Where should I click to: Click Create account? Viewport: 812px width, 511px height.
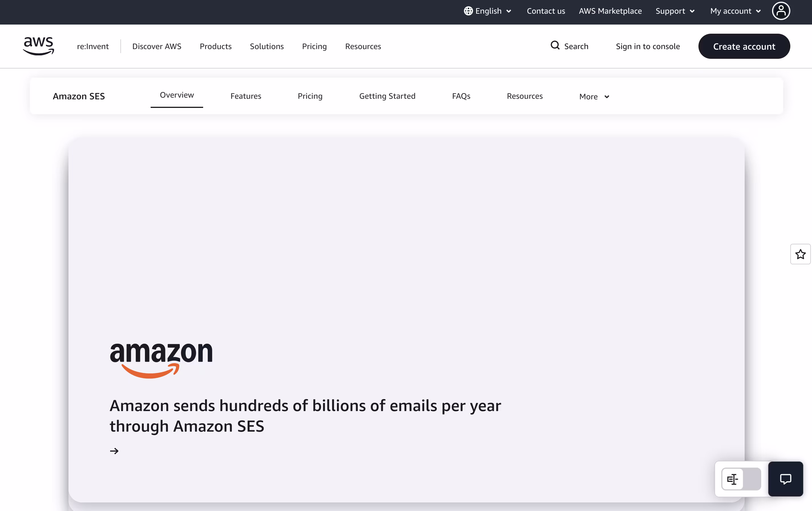tap(744, 46)
